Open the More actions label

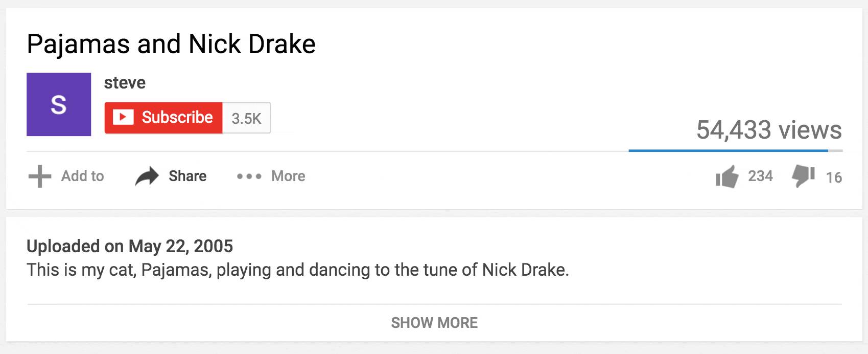point(288,176)
